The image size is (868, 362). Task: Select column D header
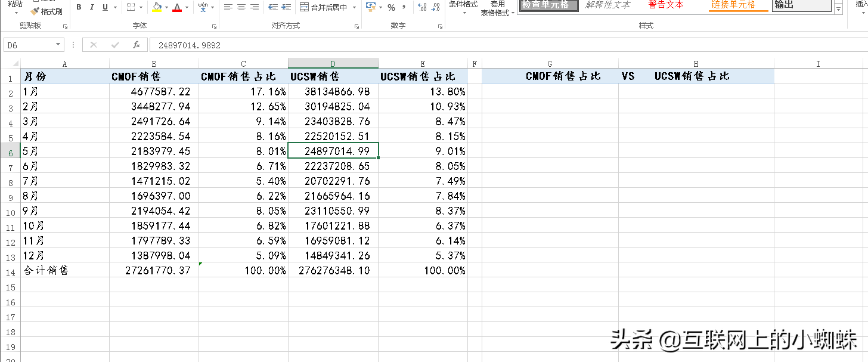pos(333,63)
